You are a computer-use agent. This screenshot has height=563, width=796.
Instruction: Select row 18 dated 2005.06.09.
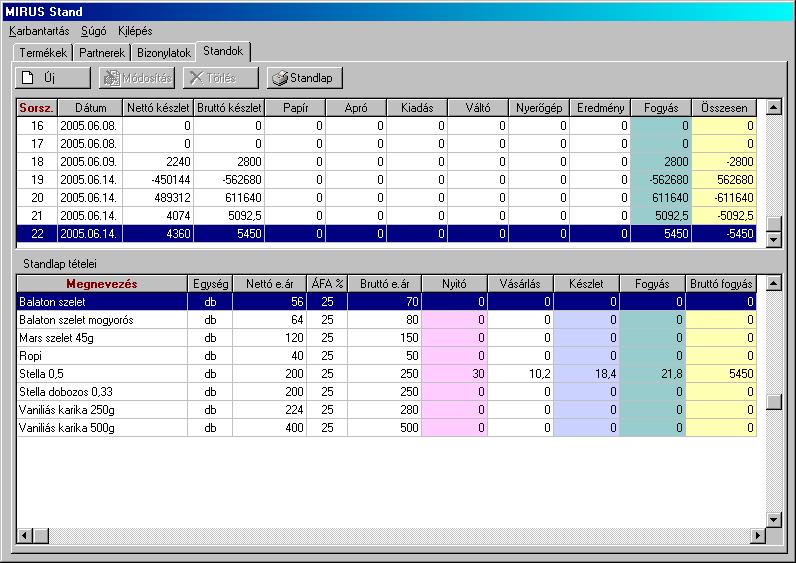coord(386,162)
